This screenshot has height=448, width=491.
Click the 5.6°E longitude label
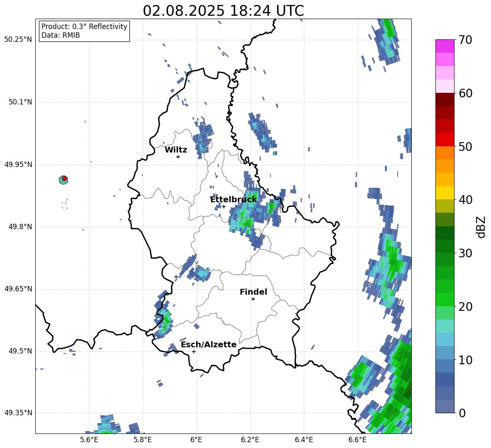(x=89, y=440)
